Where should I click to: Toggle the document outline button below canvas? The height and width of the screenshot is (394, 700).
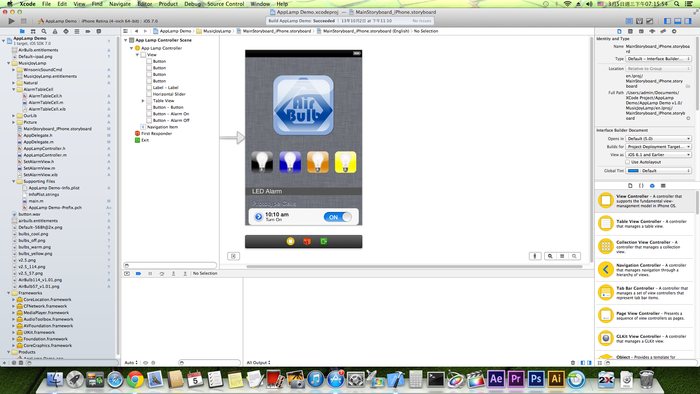(233, 256)
